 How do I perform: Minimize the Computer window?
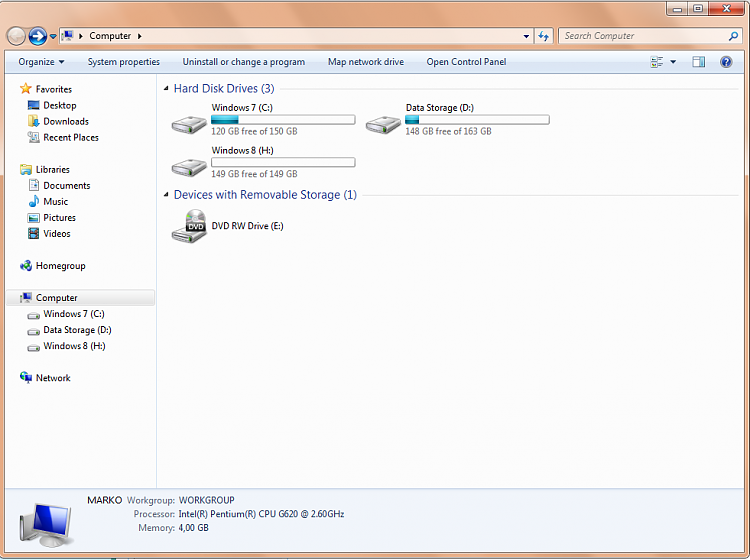point(677,9)
